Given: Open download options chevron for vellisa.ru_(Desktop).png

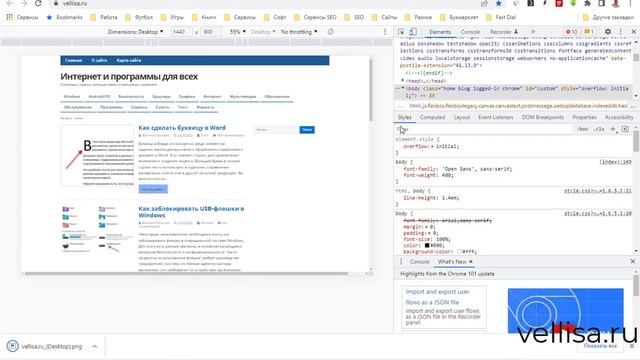Looking at the screenshot, I should pyautogui.click(x=95, y=346).
